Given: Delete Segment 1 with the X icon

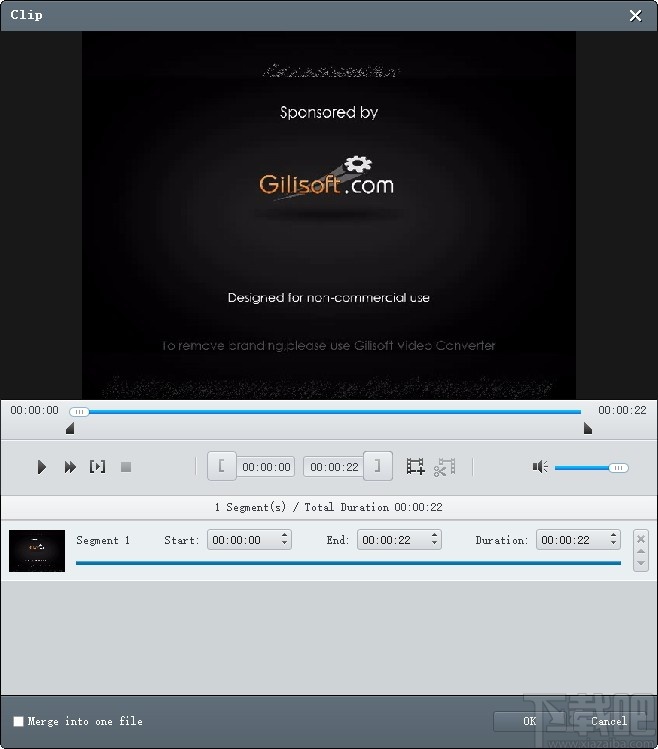Looking at the screenshot, I should [641, 539].
